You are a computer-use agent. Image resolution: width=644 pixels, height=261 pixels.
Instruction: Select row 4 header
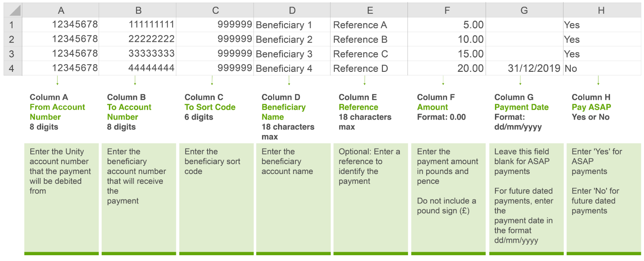click(x=12, y=69)
